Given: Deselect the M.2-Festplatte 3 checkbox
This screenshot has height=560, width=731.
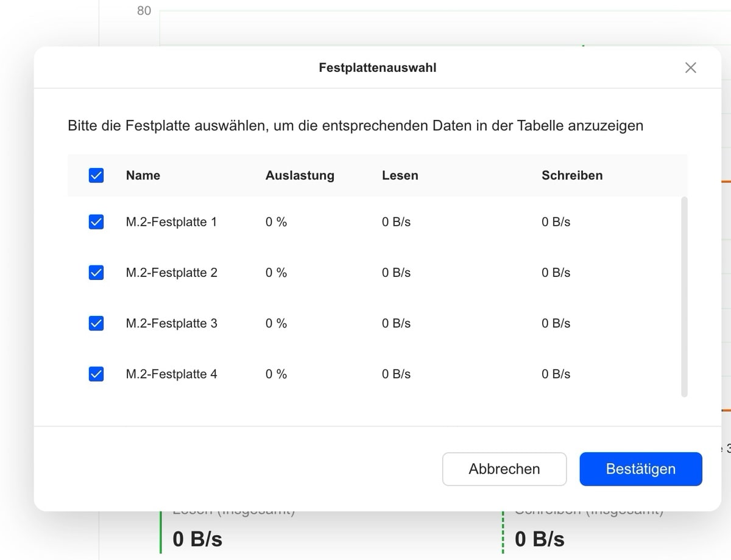Looking at the screenshot, I should [96, 323].
